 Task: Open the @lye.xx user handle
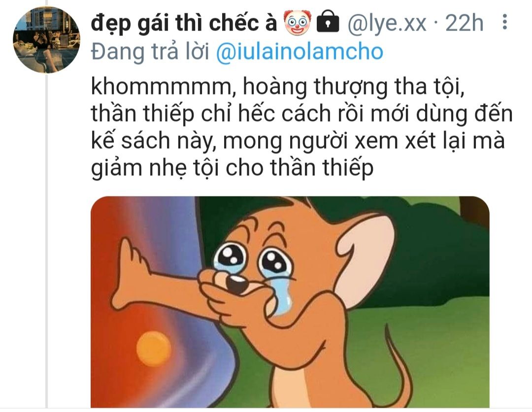tap(387, 23)
